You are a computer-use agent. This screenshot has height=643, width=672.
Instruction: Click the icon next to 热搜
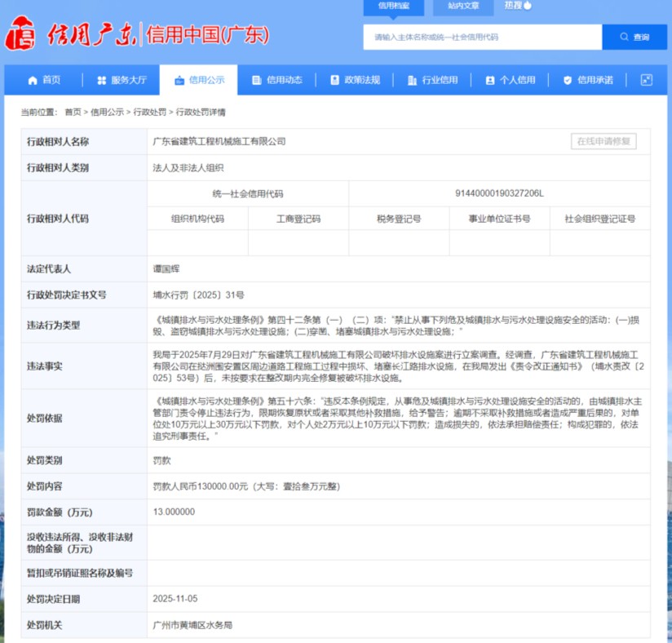point(528,7)
